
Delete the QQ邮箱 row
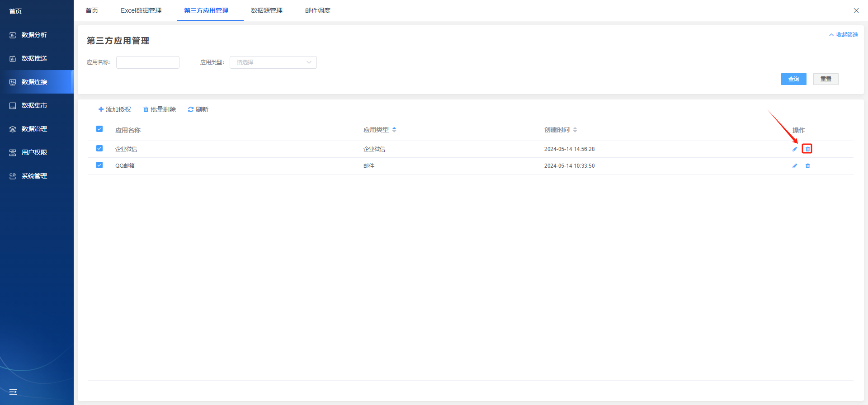[x=807, y=166]
